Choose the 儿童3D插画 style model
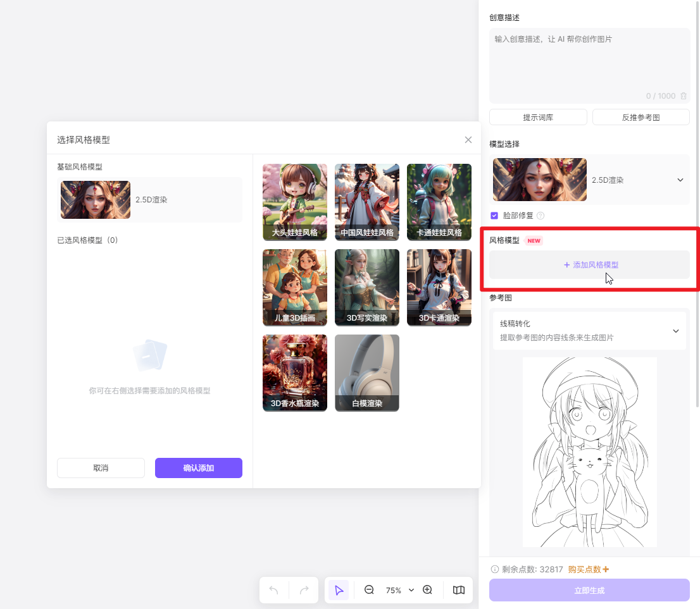The height and width of the screenshot is (609, 700). [x=295, y=287]
